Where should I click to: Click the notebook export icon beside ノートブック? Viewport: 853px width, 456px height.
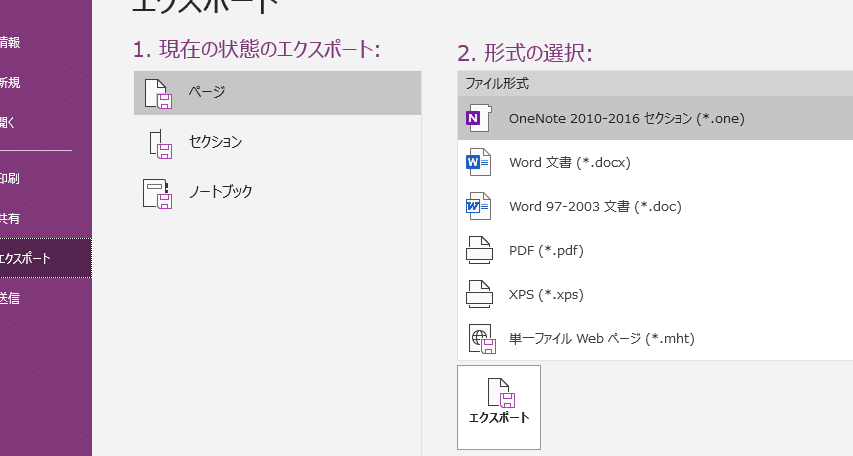tap(159, 192)
